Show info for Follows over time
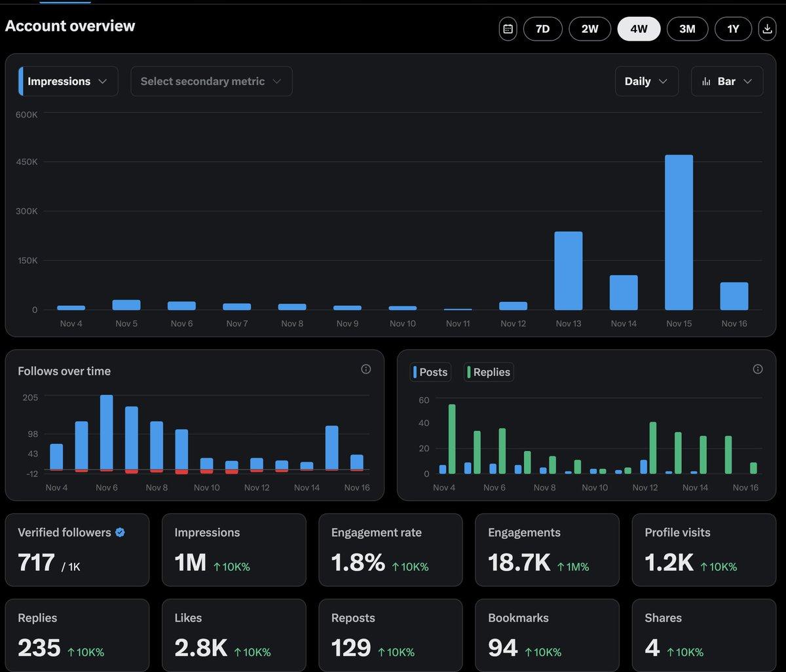The width and height of the screenshot is (786, 672). tap(366, 369)
